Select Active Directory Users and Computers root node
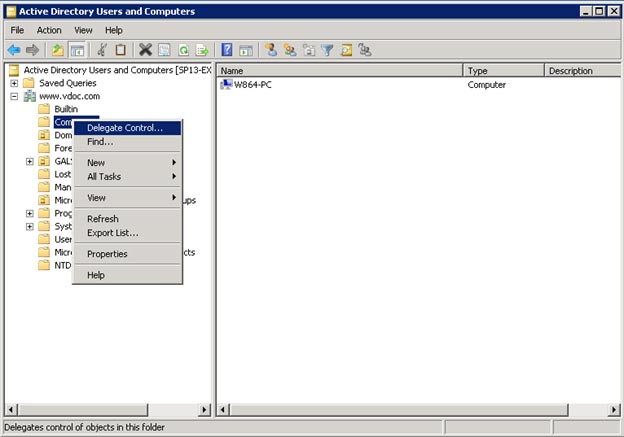This screenshot has width=624, height=437. 117,70
